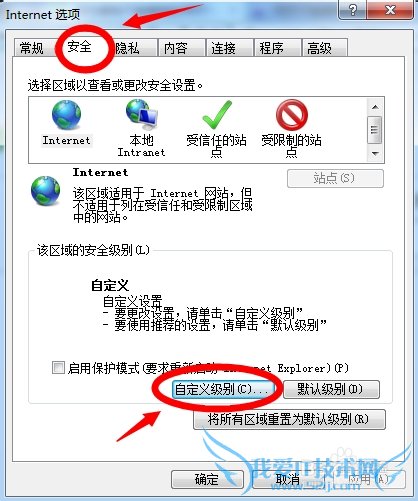
Task: Click the 自定义级别(C)... button
Action: click(223, 389)
